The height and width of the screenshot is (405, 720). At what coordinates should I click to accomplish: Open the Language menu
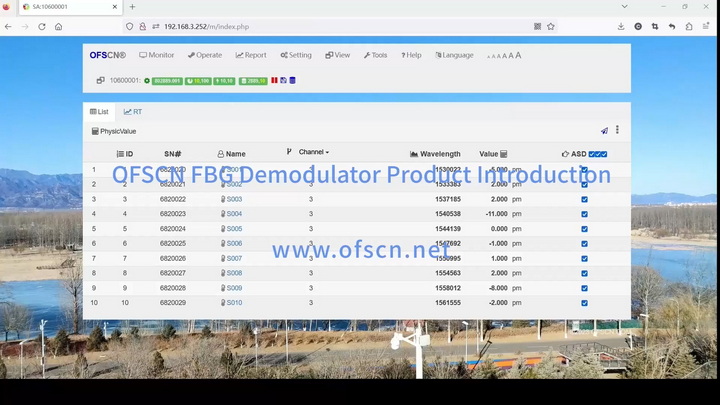[x=454, y=55]
